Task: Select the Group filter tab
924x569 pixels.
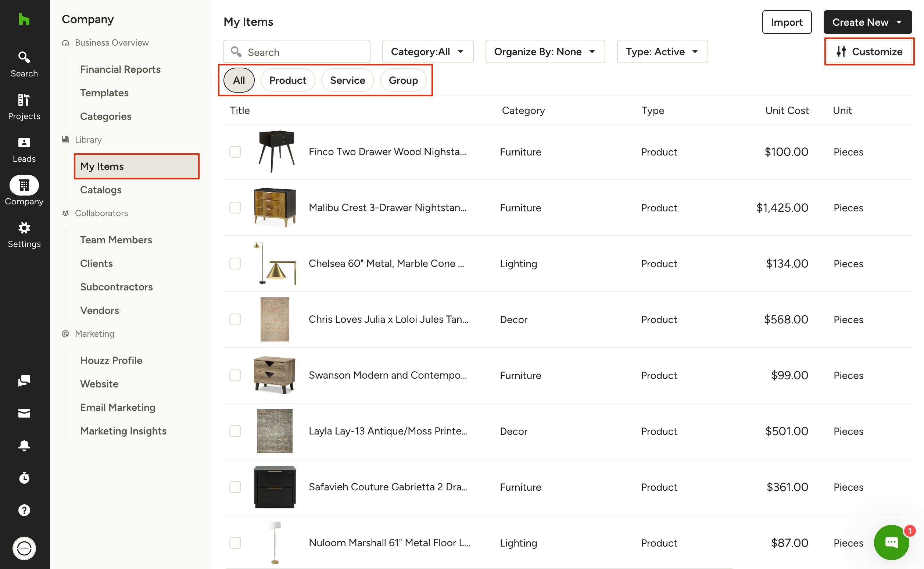Action: tap(403, 80)
